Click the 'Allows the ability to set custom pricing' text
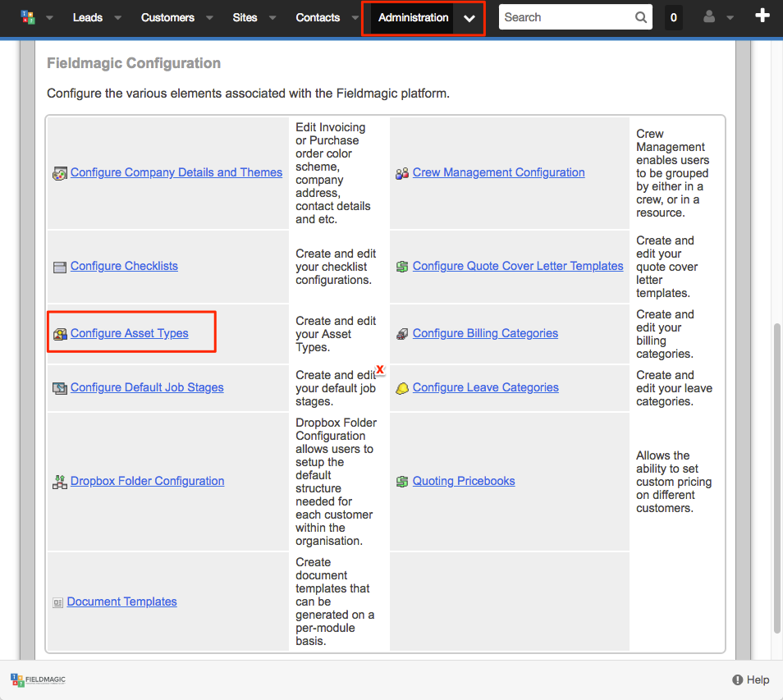 pyautogui.click(x=674, y=482)
